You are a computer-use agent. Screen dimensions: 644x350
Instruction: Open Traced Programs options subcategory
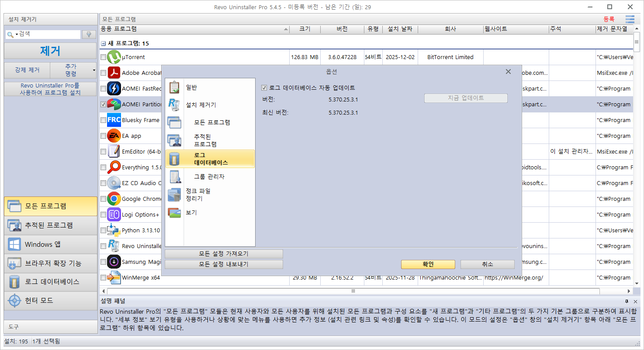[x=210, y=140]
